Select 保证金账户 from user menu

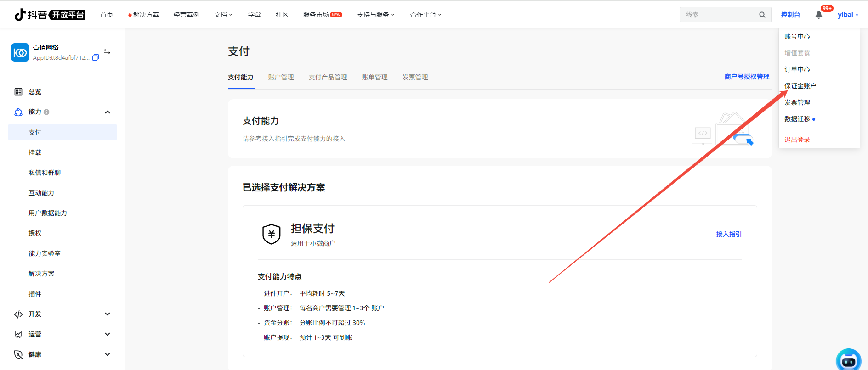pos(800,86)
